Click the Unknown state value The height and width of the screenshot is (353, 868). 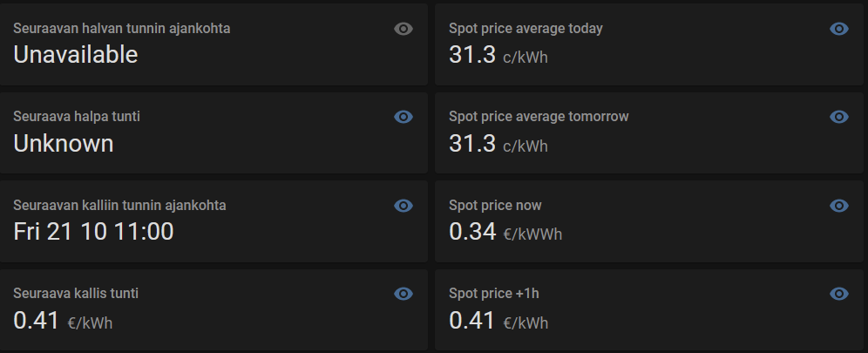(64, 143)
